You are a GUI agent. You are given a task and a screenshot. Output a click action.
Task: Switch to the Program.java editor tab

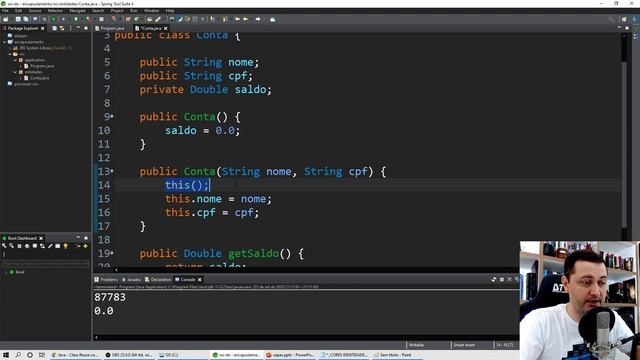click(x=109, y=28)
